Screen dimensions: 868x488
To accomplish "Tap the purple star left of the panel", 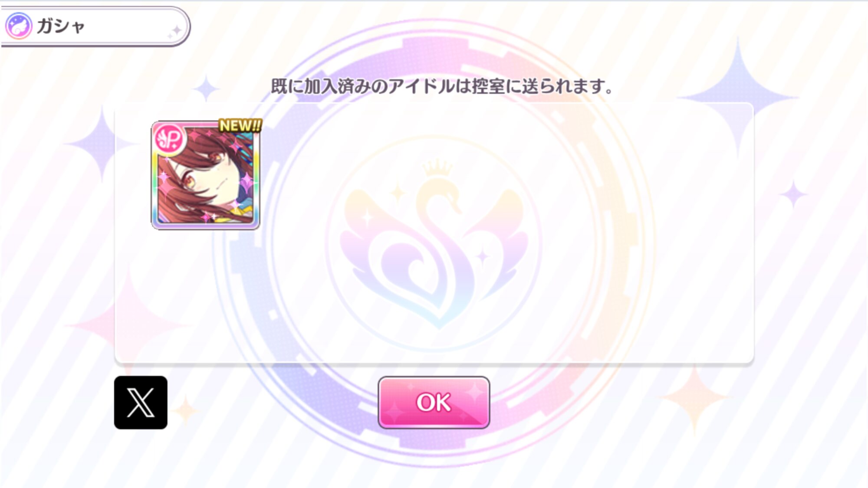I will pos(102,143).
